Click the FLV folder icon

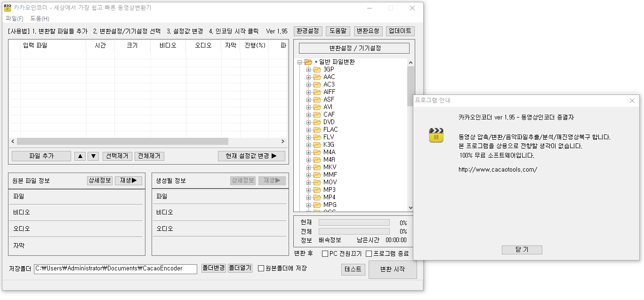coord(317,137)
